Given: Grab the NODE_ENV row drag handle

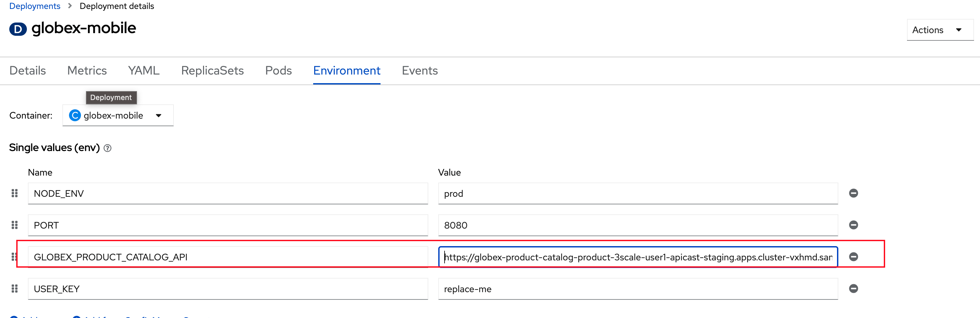Looking at the screenshot, I should pos(15,193).
